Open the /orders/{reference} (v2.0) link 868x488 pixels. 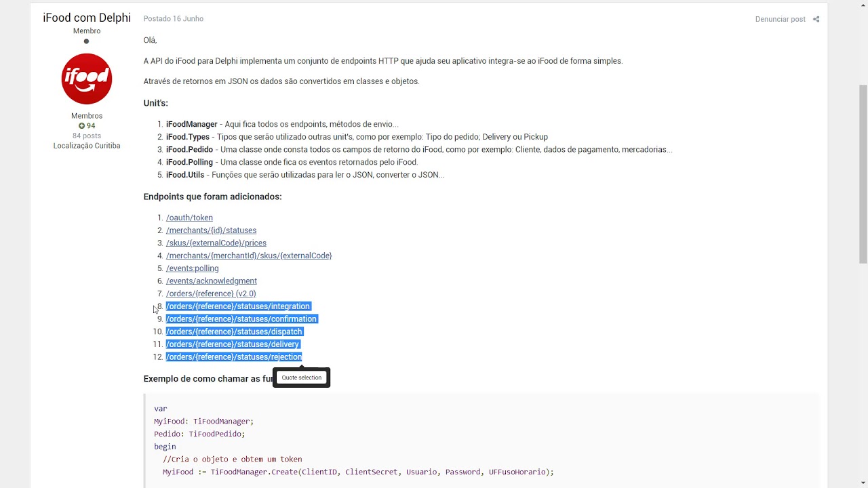[211, 293]
